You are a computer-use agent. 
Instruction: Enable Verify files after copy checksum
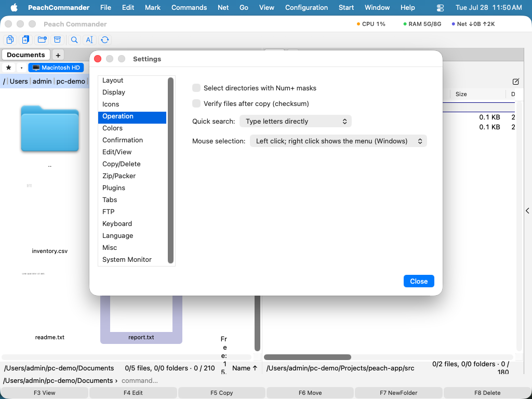[196, 103]
